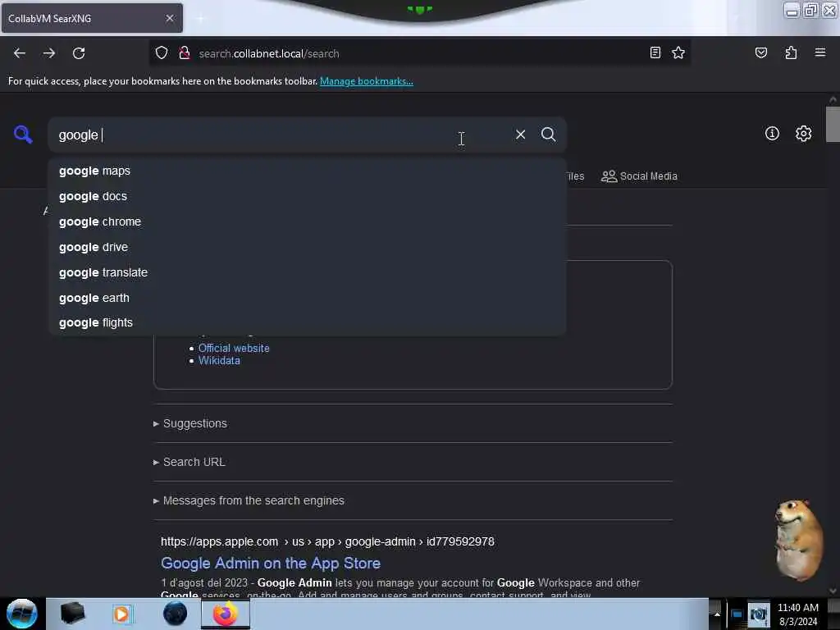
Task: Click the network tray icon
Action: tap(737, 614)
